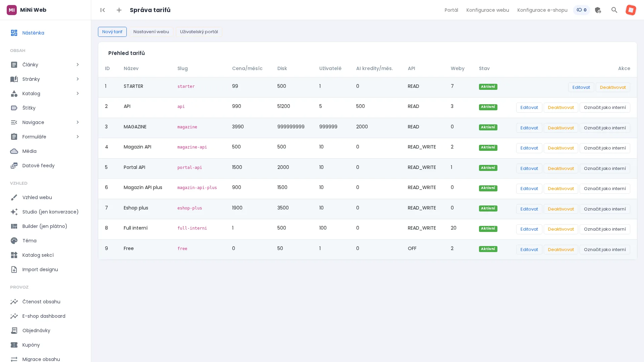Image resolution: width=644 pixels, height=362 pixels.
Task: Click the Objednávky receipt icon
Action: tap(14, 330)
